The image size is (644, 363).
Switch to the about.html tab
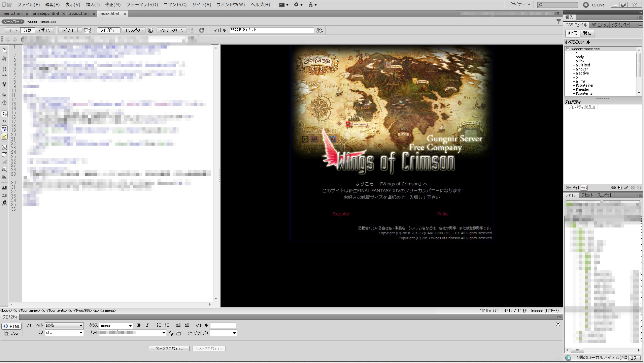point(79,13)
